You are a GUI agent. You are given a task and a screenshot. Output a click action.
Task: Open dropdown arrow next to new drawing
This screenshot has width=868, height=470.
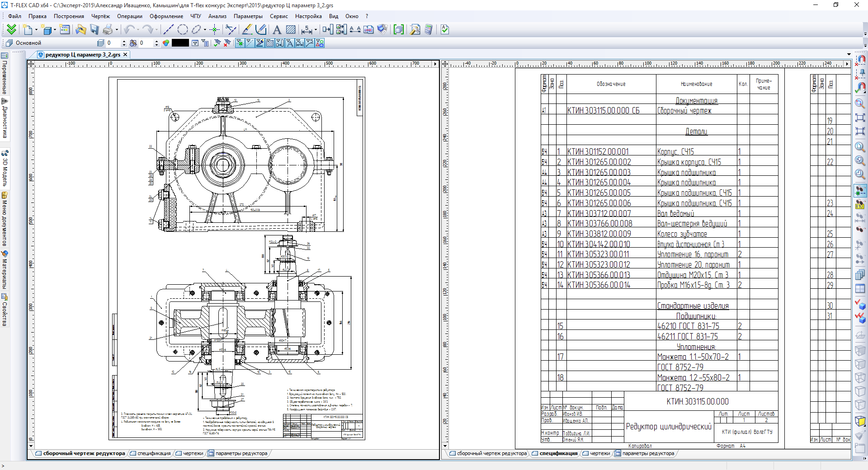pyautogui.click(x=36, y=30)
